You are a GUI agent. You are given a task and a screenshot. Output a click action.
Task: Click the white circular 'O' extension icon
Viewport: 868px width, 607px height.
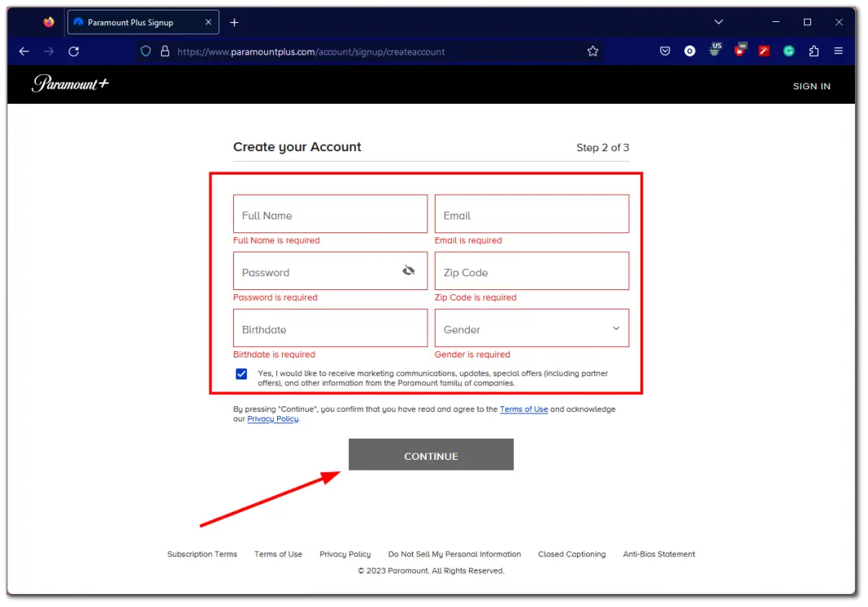(689, 50)
